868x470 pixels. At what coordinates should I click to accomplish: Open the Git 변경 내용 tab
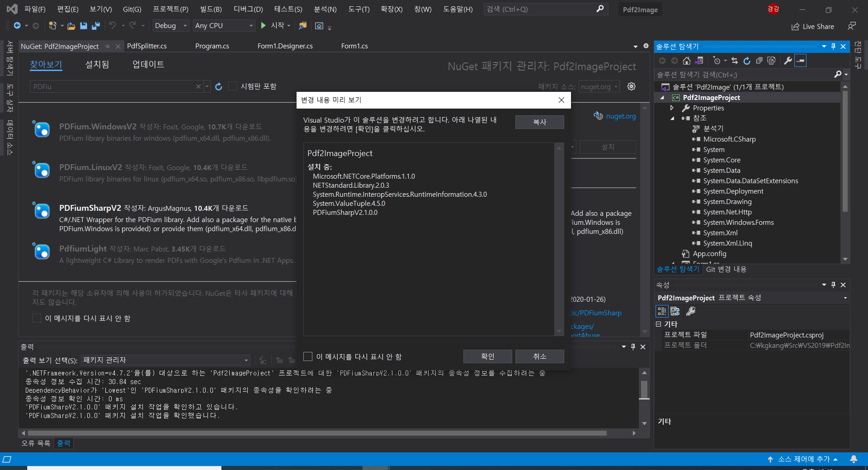[x=726, y=269]
